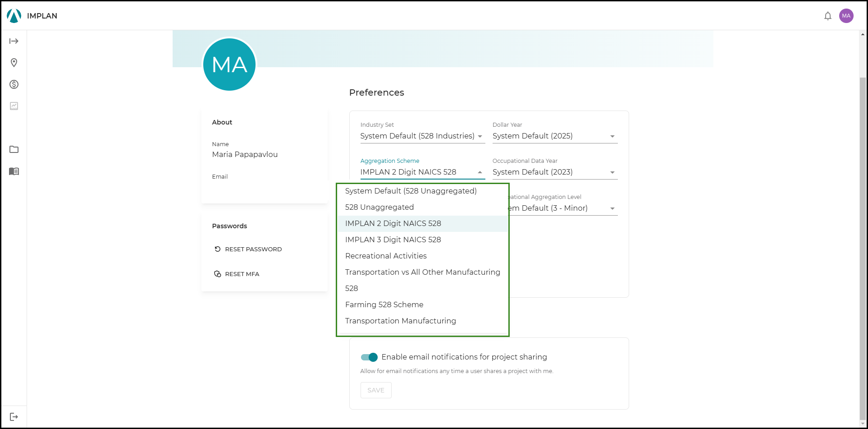
Task: Click the page vertical scrollbar
Action: pos(863,248)
